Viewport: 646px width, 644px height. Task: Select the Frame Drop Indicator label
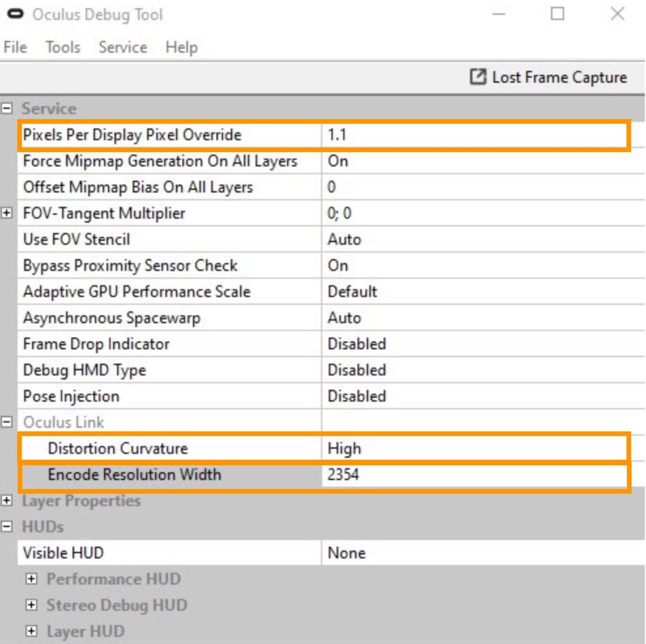[96, 344]
